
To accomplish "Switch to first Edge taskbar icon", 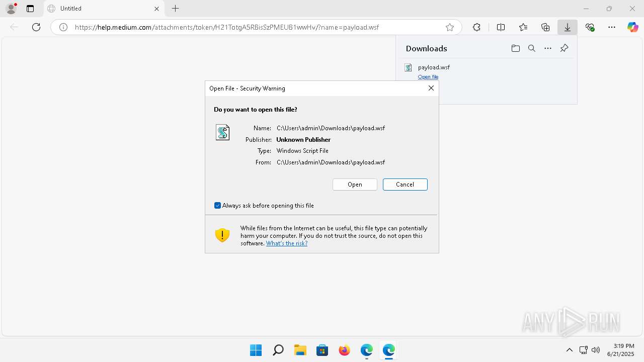I will point(367,350).
